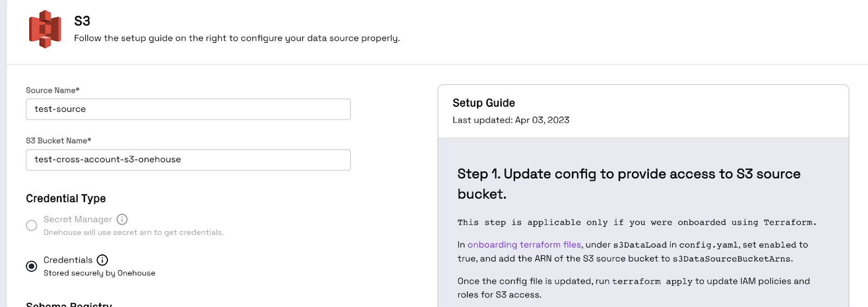868x307 pixels.
Task: Click the 'Last updated: Apr 03, 2023' text
Action: click(511, 120)
